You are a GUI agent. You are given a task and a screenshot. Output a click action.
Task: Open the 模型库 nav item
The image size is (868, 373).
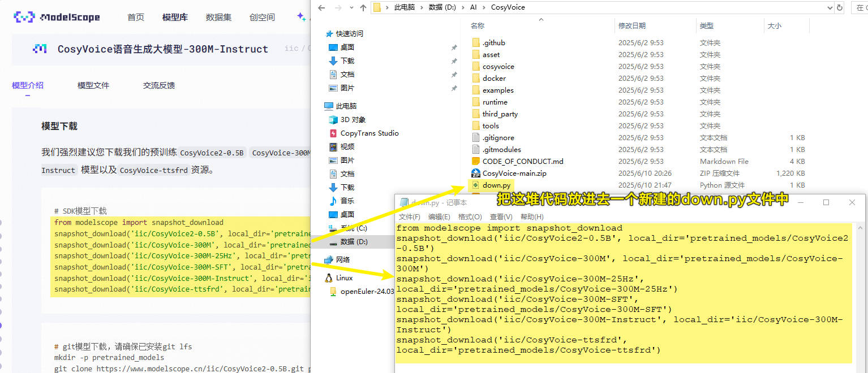[175, 18]
